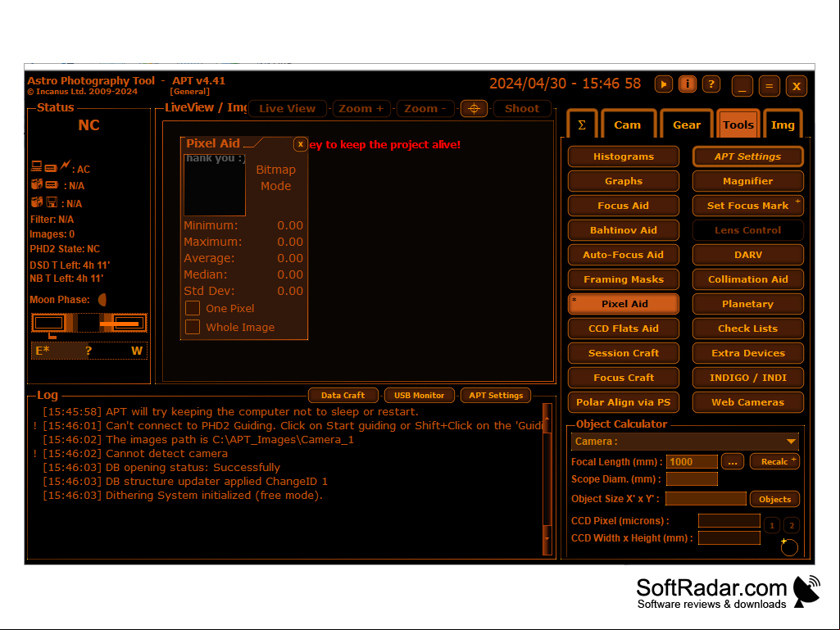The image size is (840, 630).
Task: Click Data Craft button above the log
Action: (x=343, y=396)
